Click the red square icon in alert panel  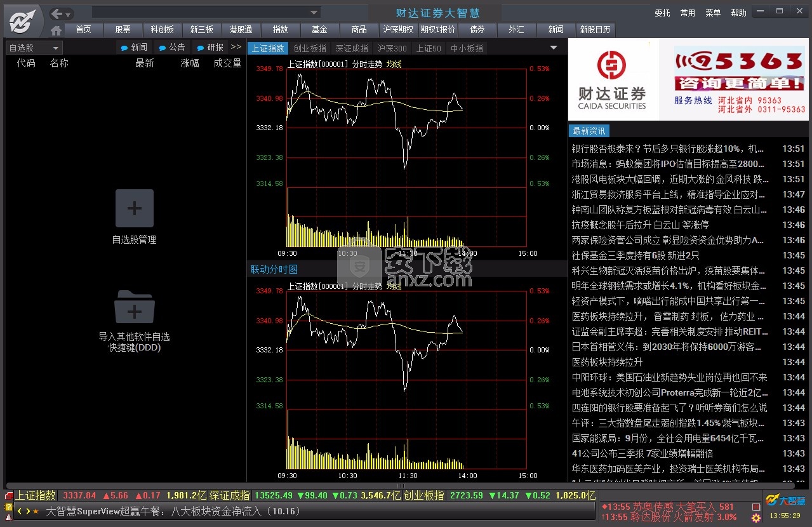[x=755, y=507]
